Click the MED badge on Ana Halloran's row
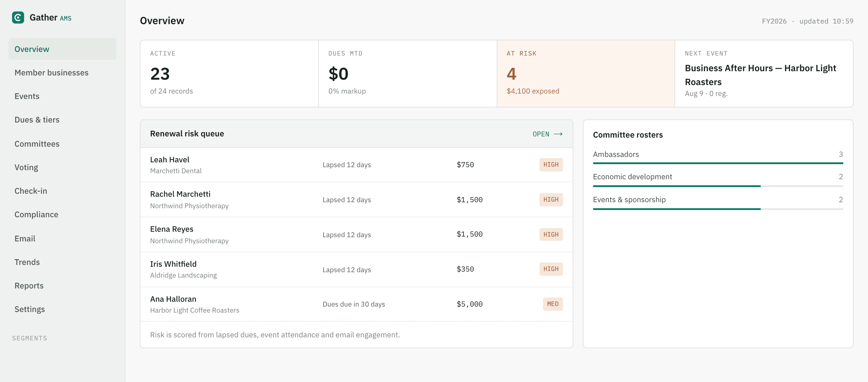Image resolution: width=868 pixels, height=382 pixels. pos(553,304)
